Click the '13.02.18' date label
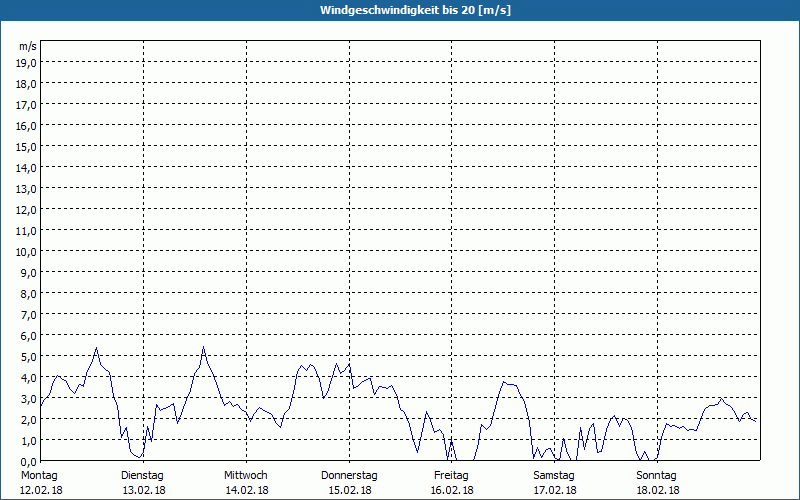This screenshot has height=500, width=800. point(144,490)
